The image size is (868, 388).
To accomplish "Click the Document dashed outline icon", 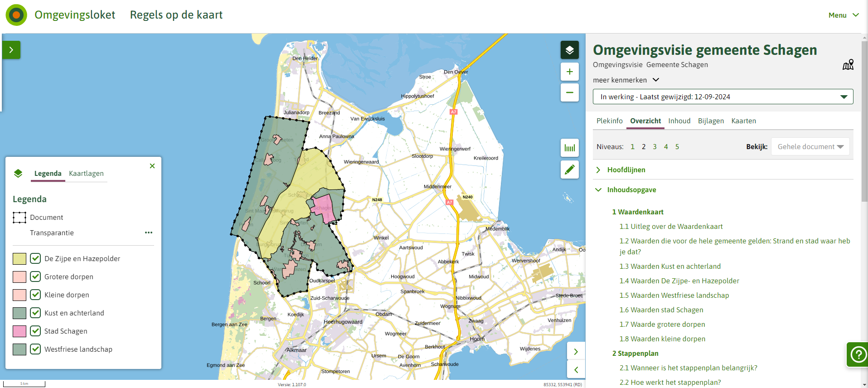I will [19, 218].
